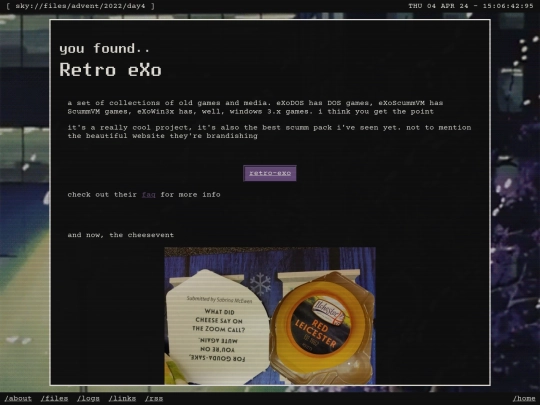
Task: Visit the /links page
Action: coord(122,398)
